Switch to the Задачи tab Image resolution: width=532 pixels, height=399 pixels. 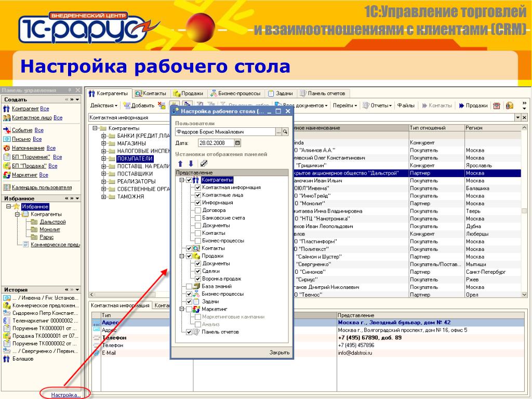[x=281, y=94]
